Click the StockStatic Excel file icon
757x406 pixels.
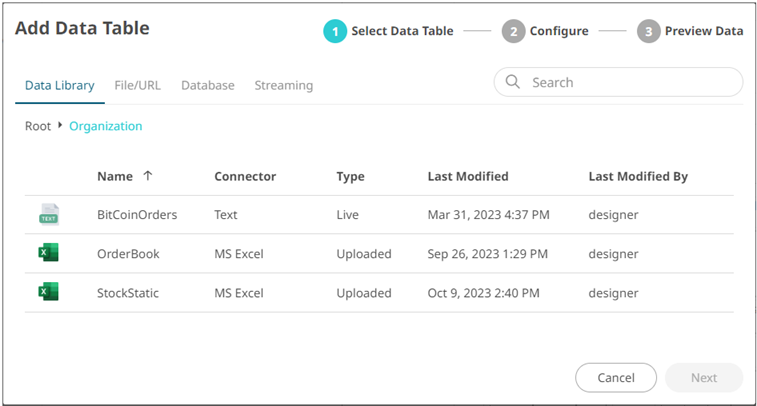[x=48, y=292]
